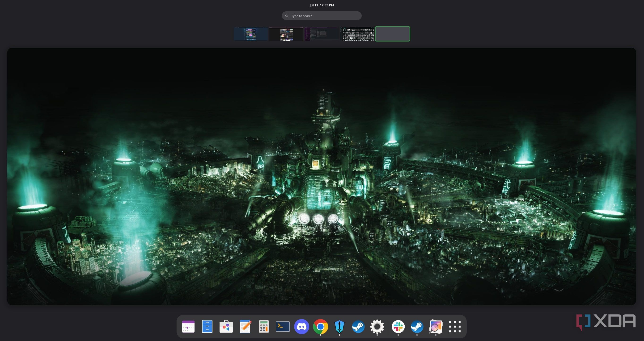This screenshot has height=341, width=644.
Task: Open the Software store shopping bag icon
Action: pyautogui.click(x=226, y=327)
